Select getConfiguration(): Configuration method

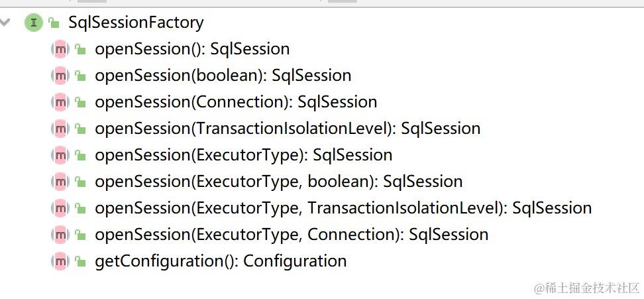tap(221, 261)
